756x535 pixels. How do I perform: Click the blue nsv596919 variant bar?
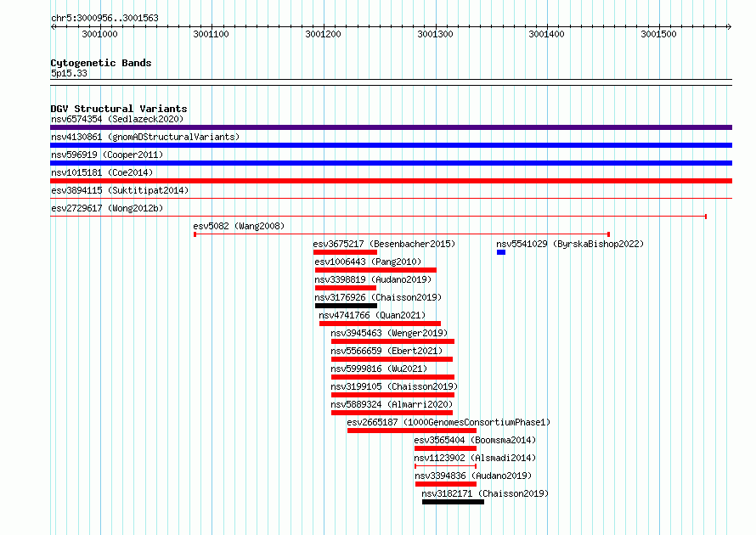pyautogui.click(x=391, y=163)
